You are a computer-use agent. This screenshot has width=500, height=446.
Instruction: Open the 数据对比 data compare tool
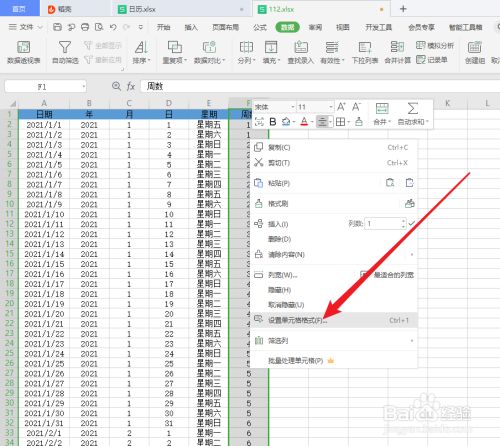pos(210,52)
